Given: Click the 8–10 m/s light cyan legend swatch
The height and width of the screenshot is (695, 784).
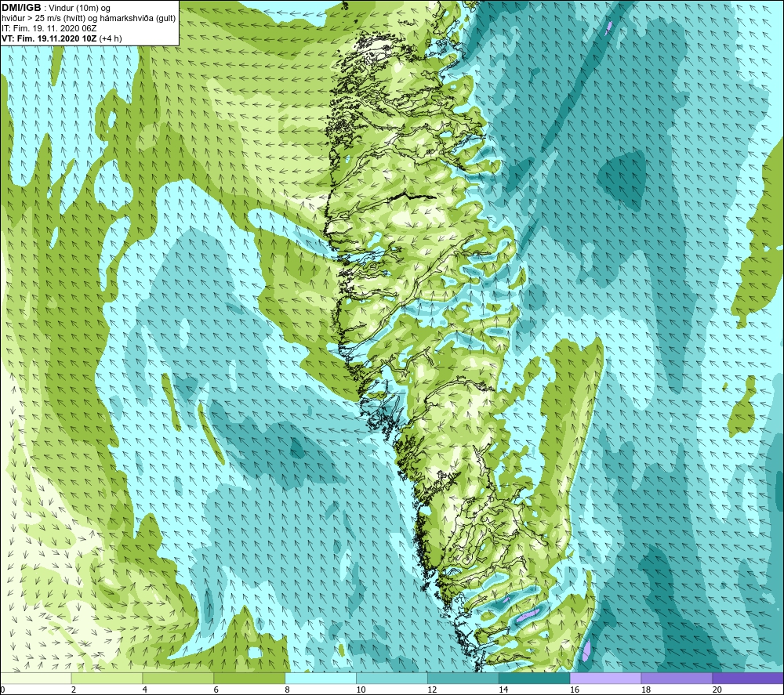Looking at the screenshot, I should 321,678.
